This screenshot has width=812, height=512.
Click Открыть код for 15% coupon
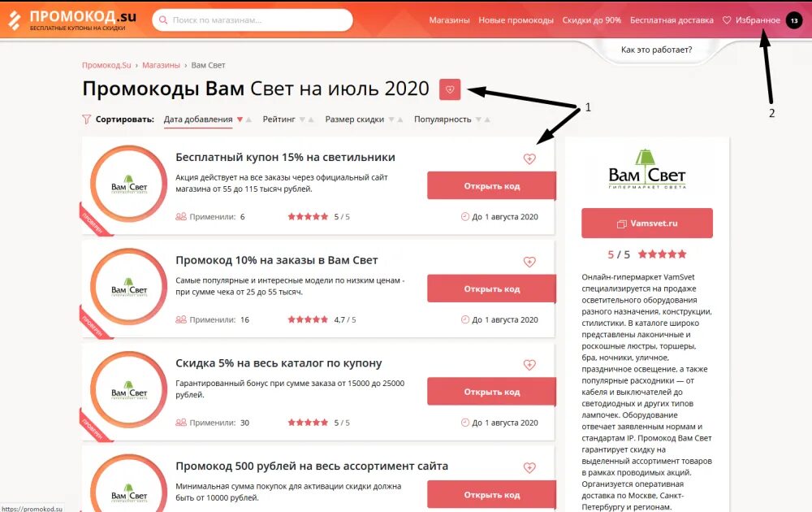click(491, 186)
